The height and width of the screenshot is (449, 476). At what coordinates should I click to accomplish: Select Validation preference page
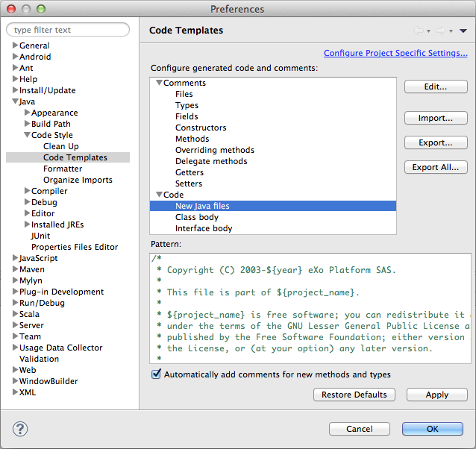(39, 359)
